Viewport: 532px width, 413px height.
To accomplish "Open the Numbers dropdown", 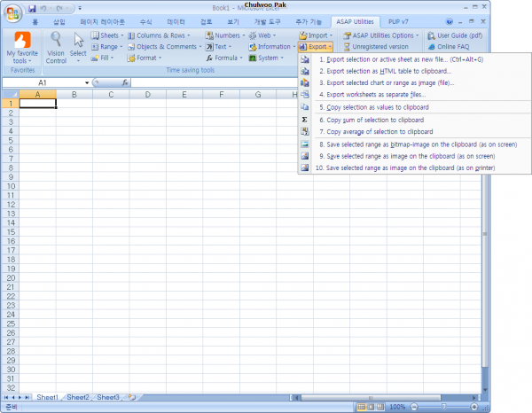I will 225,35.
